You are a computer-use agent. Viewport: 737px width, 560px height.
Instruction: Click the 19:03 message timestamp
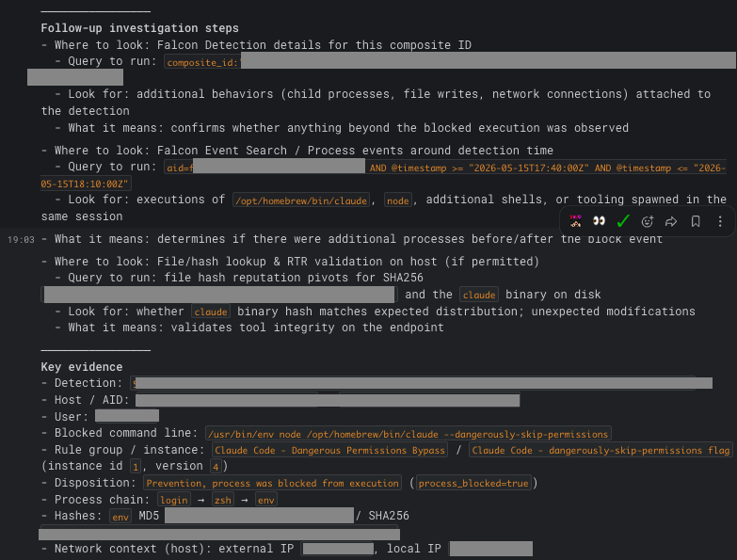[21, 240]
